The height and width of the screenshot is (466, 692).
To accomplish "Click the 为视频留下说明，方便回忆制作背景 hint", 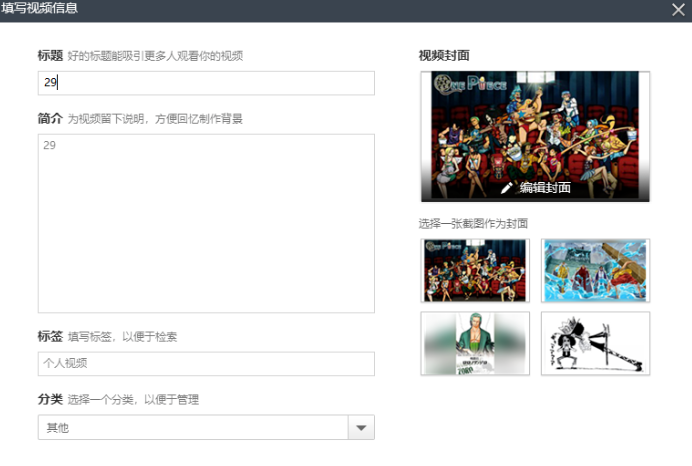I will 155,119.
